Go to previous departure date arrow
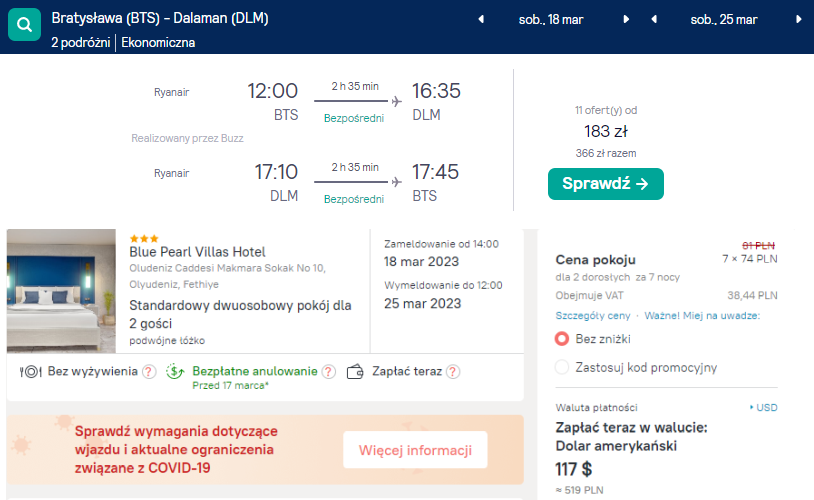This screenshot has height=500, width=814. 481,19
